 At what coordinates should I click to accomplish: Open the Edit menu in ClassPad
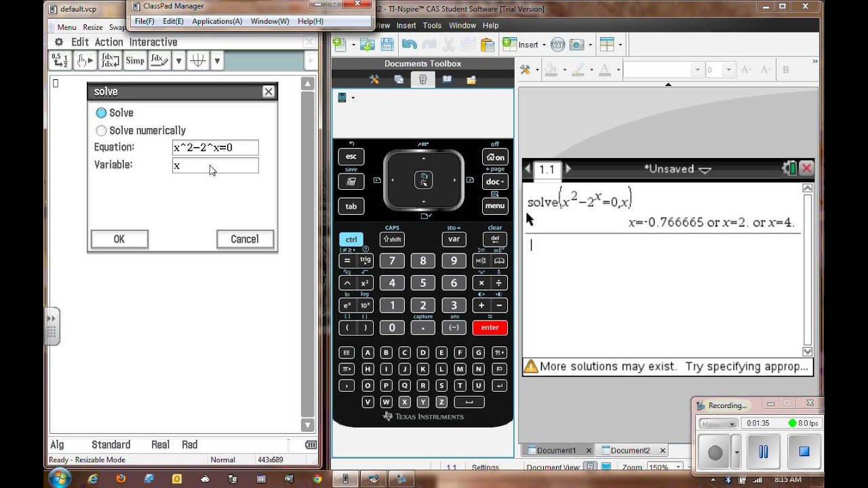coord(80,42)
